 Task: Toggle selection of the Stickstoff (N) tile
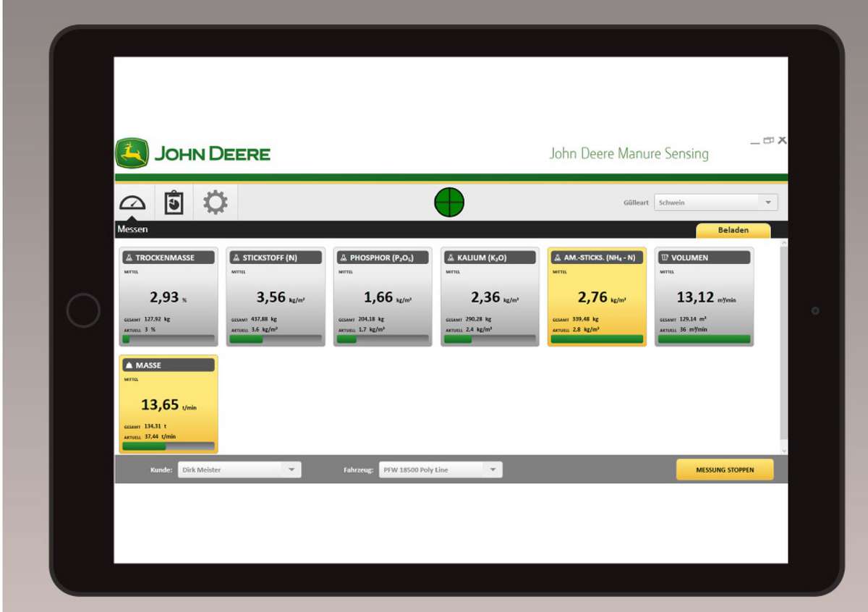coord(276,297)
